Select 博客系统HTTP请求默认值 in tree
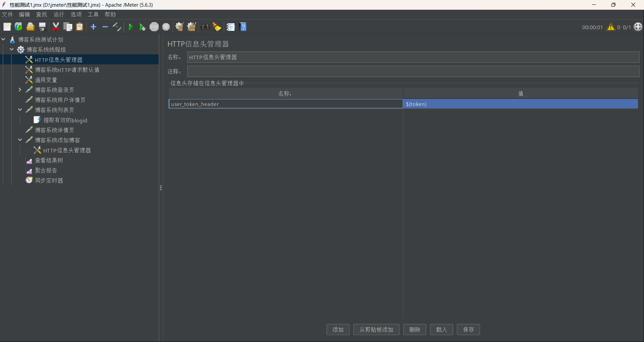 67,70
